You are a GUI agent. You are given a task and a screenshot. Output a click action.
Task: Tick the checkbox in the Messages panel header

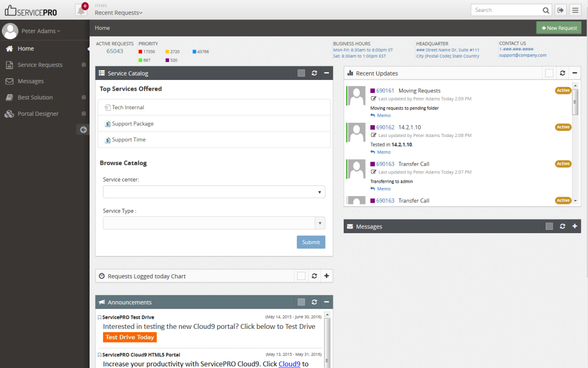pyautogui.click(x=549, y=226)
